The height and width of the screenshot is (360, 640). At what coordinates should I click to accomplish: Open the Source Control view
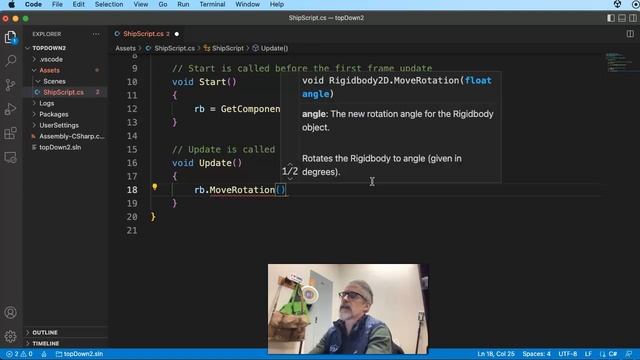[11, 85]
